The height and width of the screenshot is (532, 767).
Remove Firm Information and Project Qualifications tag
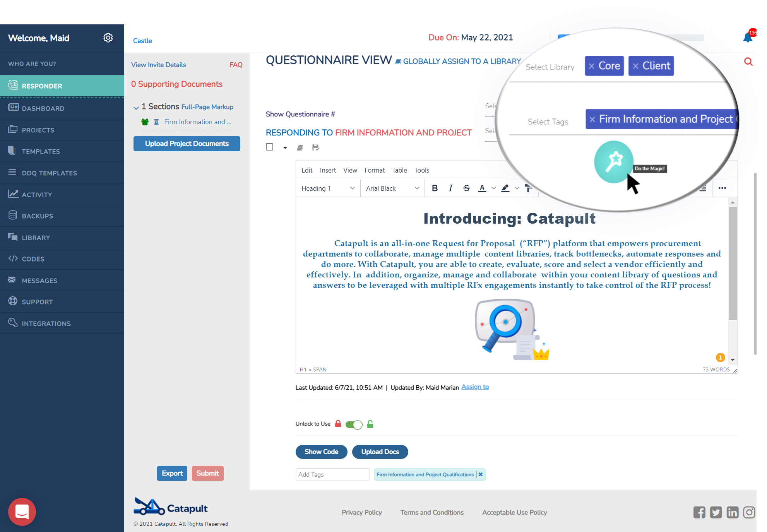pyautogui.click(x=480, y=474)
